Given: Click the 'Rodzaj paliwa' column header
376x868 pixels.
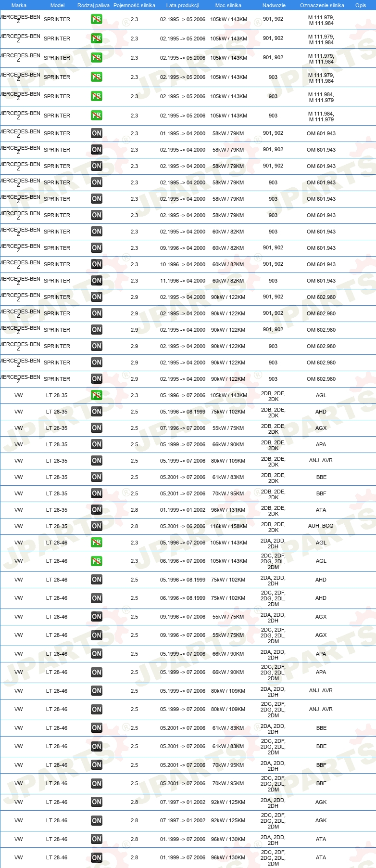Looking at the screenshot, I should (x=93, y=5).
